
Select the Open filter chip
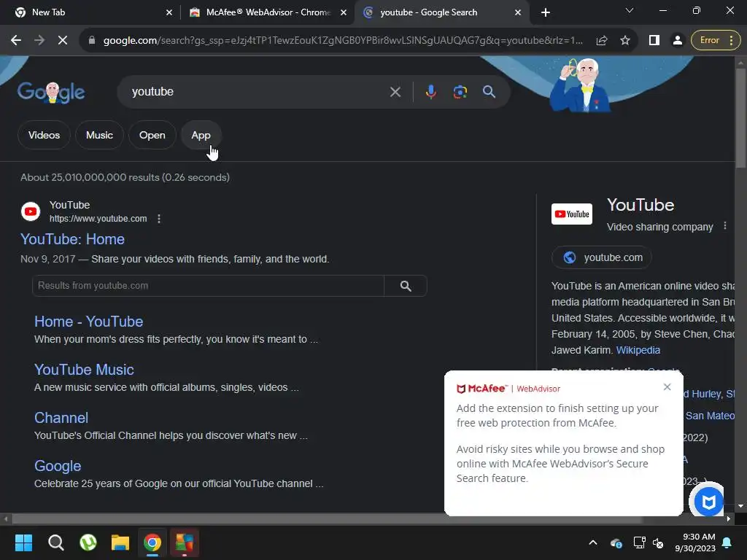[152, 135]
